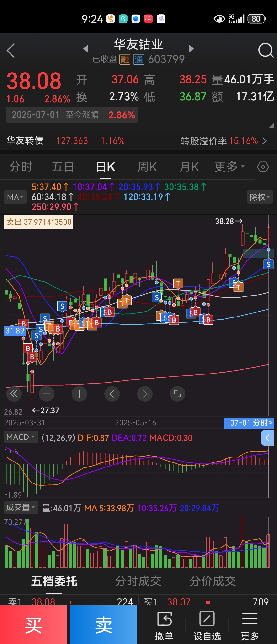Tap HUAWEI status bar icon
Viewport: 277px width, 644px height.
click(x=148, y=19)
